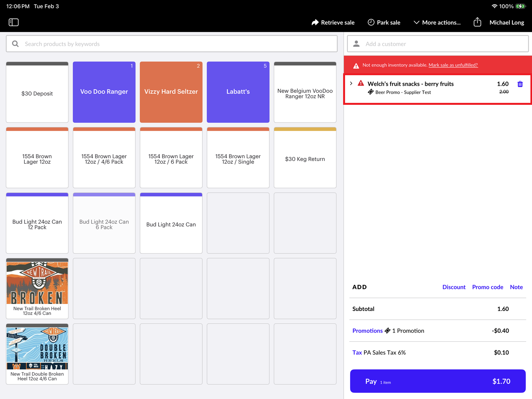Tap the customer person icon
This screenshot has width=532, height=399.
[x=356, y=44]
